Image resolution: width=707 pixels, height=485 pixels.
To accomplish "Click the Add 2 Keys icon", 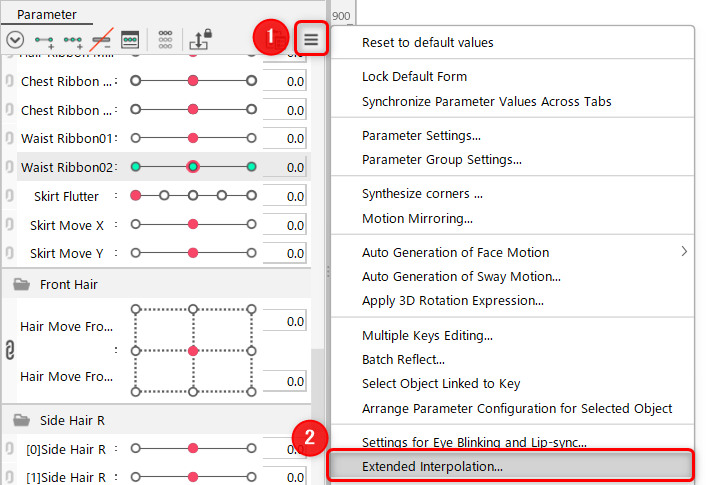I will pyautogui.click(x=44, y=41).
